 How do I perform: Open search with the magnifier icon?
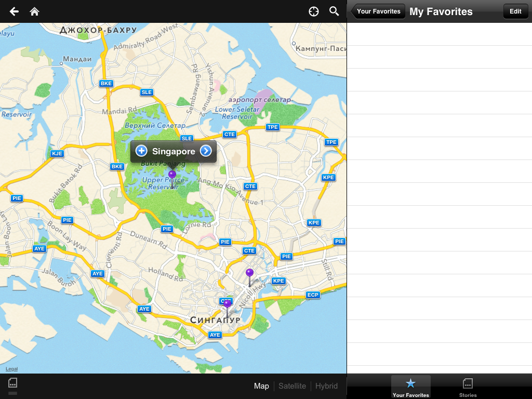pos(334,11)
